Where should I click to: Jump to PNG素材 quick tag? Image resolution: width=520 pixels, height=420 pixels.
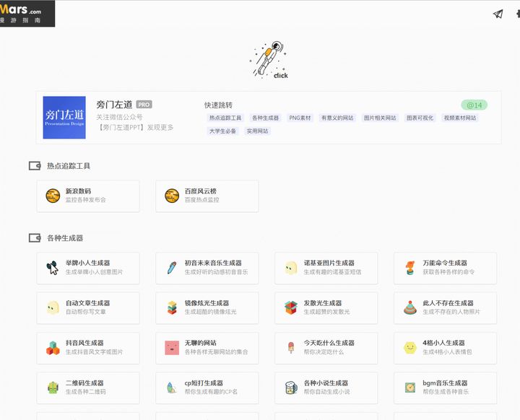coord(300,118)
